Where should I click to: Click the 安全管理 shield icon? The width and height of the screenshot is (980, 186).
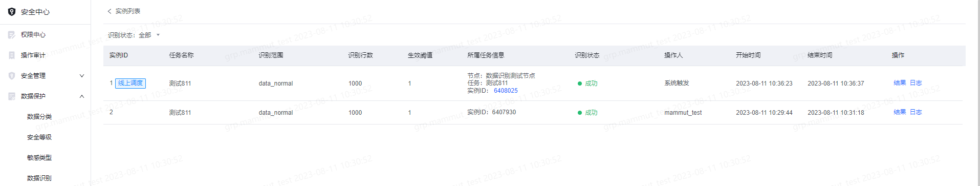point(12,76)
